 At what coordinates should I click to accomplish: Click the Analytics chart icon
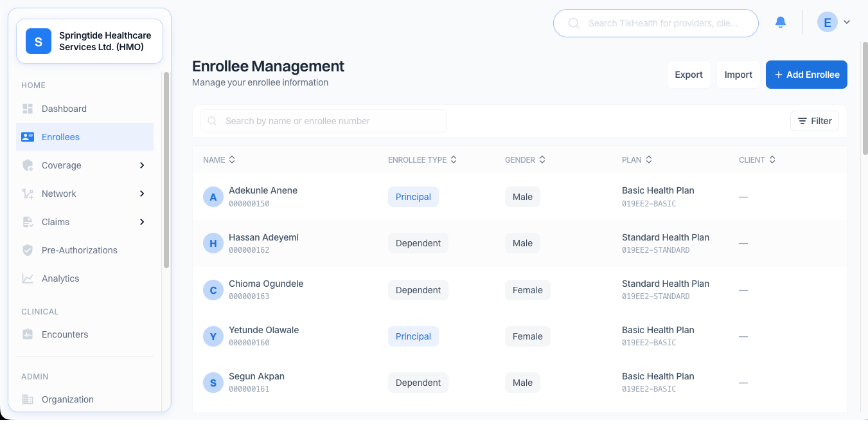(28, 278)
